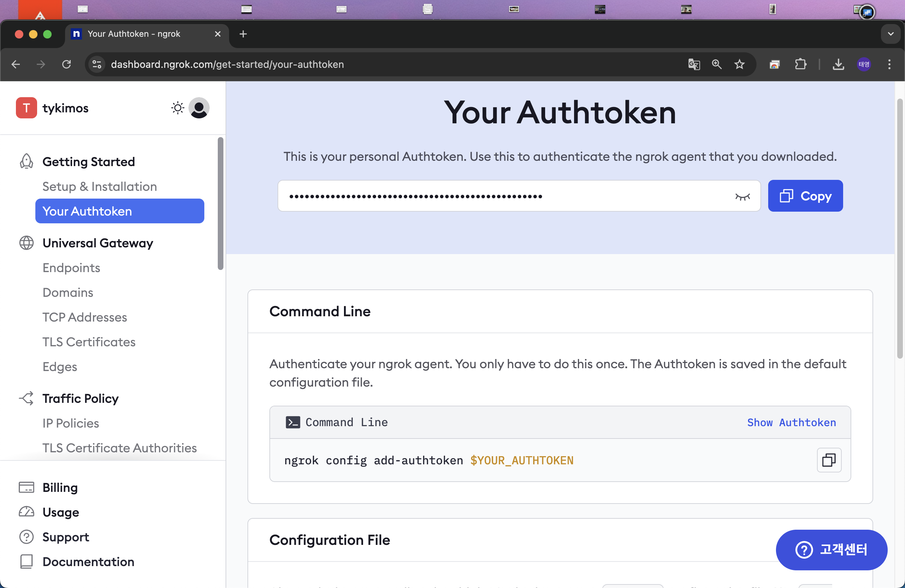The width and height of the screenshot is (905, 588).
Task: Click the Usage gauge icon
Action: pyautogui.click(x=26, y=512)
